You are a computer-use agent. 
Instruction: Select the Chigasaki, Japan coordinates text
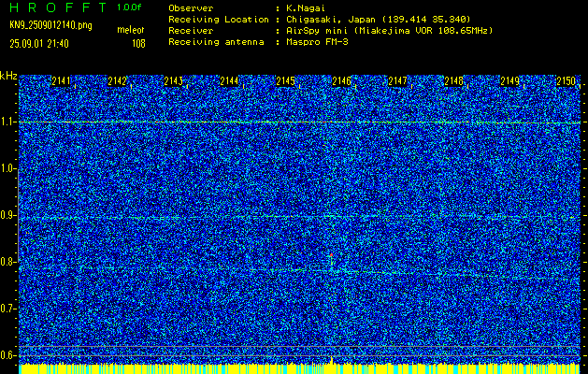tap(379, 20)
